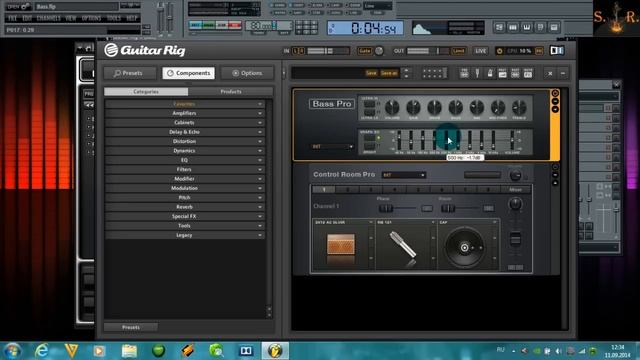Open the Control Room Pro preset dropdown
This screenshot has height=360, width=640.
[404, 175]
